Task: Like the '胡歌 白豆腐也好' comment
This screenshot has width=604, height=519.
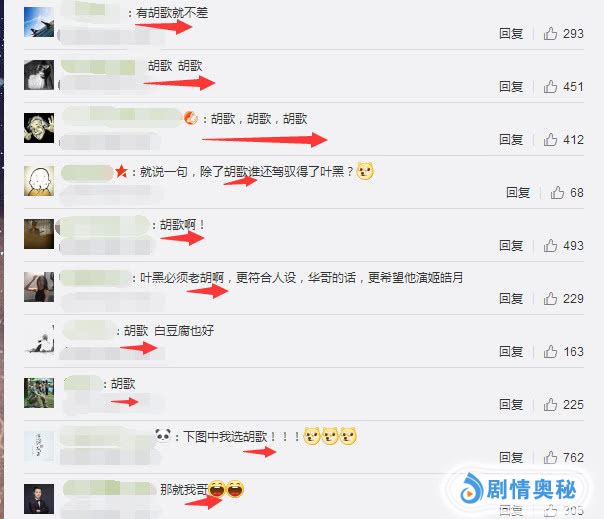Action: point(550,351)
